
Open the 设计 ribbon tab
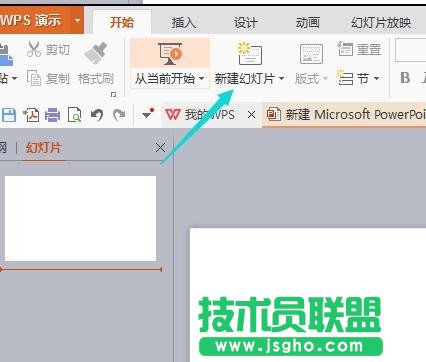coord(246,22)
